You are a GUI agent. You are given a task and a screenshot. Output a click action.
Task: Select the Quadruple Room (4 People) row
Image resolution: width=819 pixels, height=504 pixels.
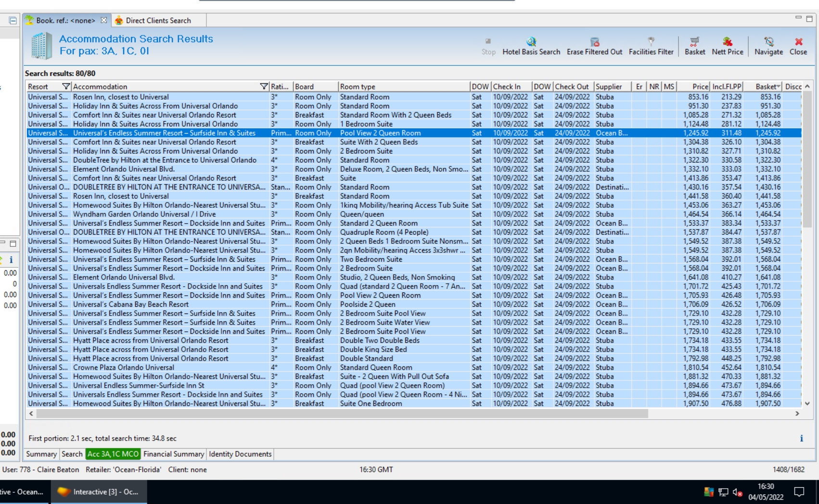(414, 232)
